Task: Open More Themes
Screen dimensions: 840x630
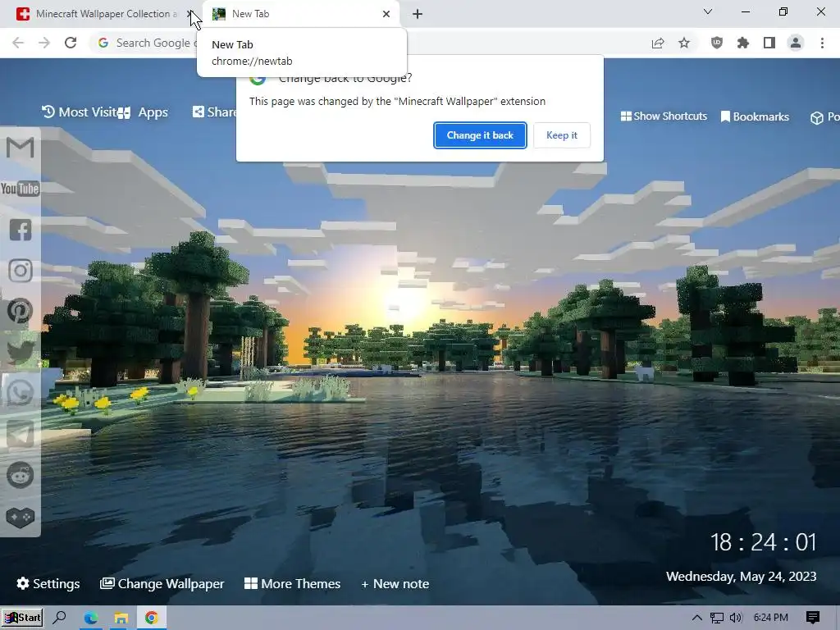Action: pyautogui.click(x=293, y=584)
